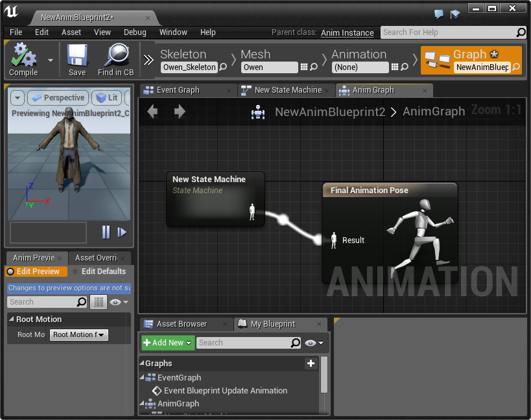This screenshot has height=420, width=531.
Task: Click the add Graphs plus icon
Action: (311, 364)
